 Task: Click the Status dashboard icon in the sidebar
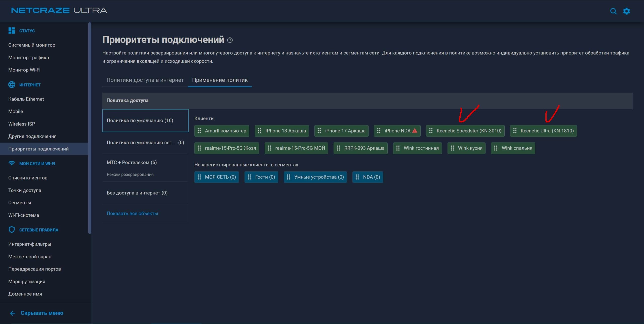(12, 31)
